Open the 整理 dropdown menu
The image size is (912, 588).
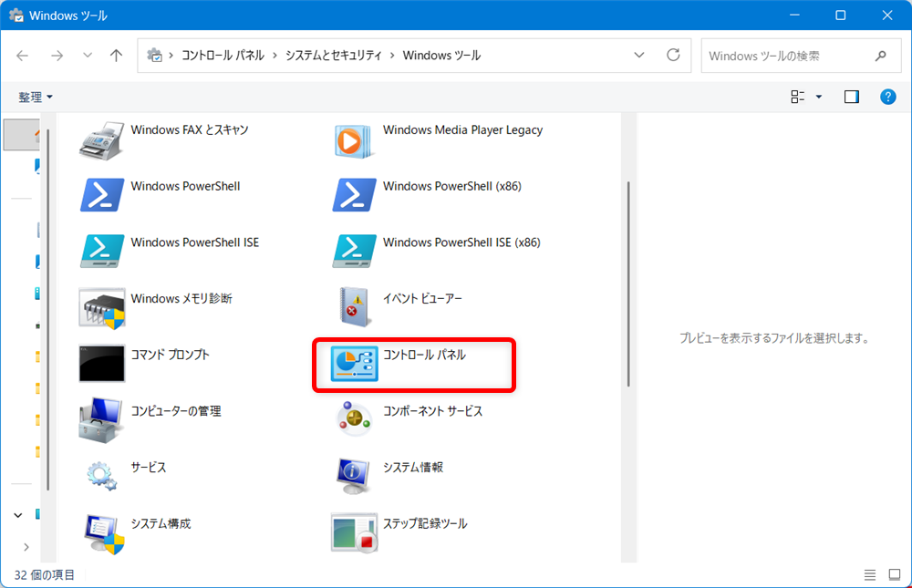34,96
